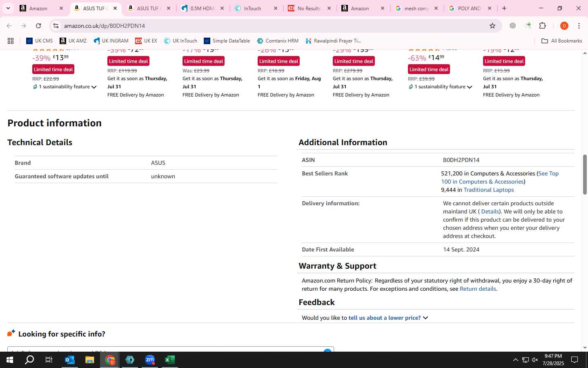This screenshot has height=368, width=588.
Task: Open Chrome three-dot menu
Action: tap(579, 26)
